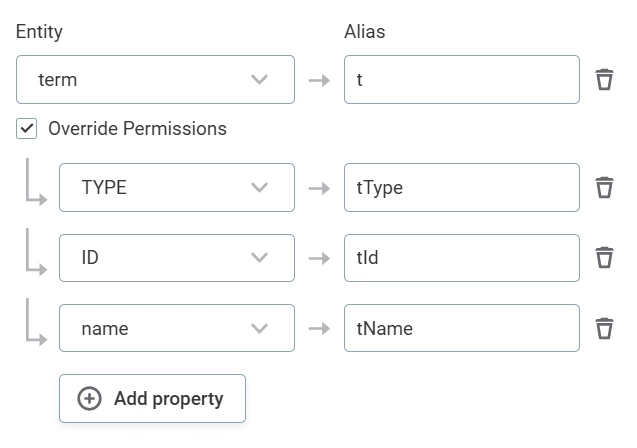The width and height of the screenshot is (637, 448).
Task: Click the tType alias input
Action: pos(461,187)
